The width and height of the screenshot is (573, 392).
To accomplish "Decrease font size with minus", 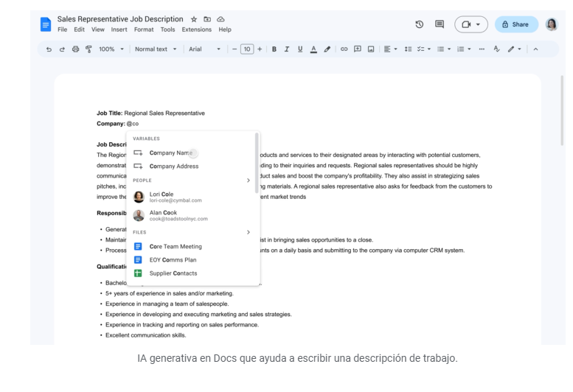I will point(235,49).
